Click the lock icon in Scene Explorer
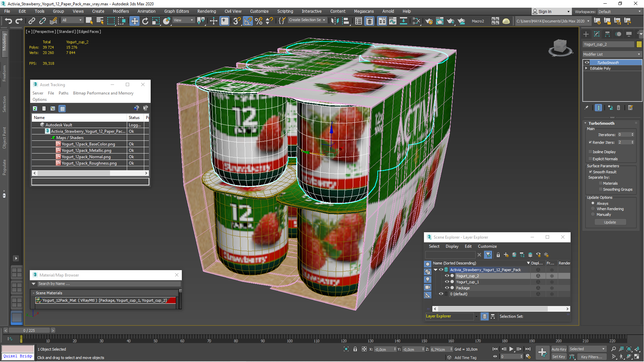This screenshot has width=644, height=362. coord(498,255)
